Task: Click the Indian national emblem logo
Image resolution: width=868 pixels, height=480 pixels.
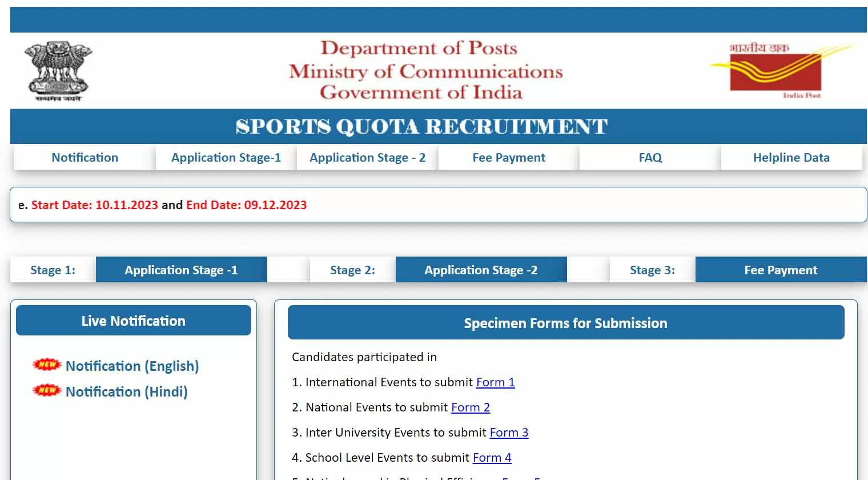Action: pos(58,71)
